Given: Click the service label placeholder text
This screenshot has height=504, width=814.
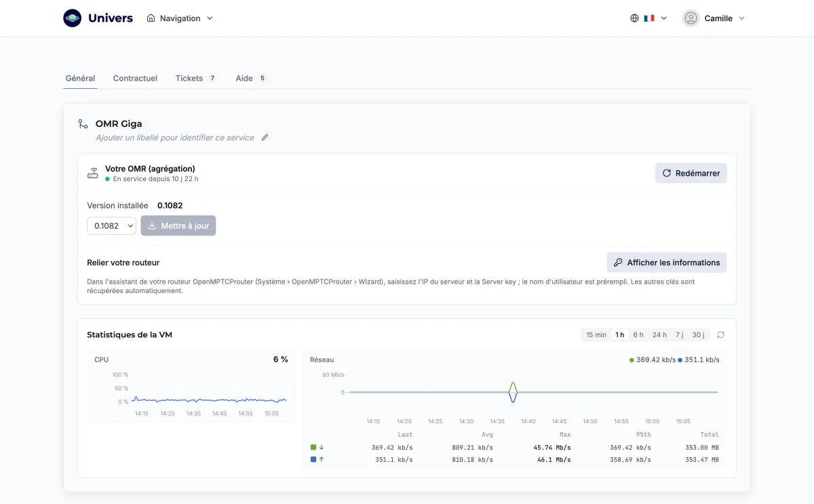Looking at the screenshot, I should point(175,138).
